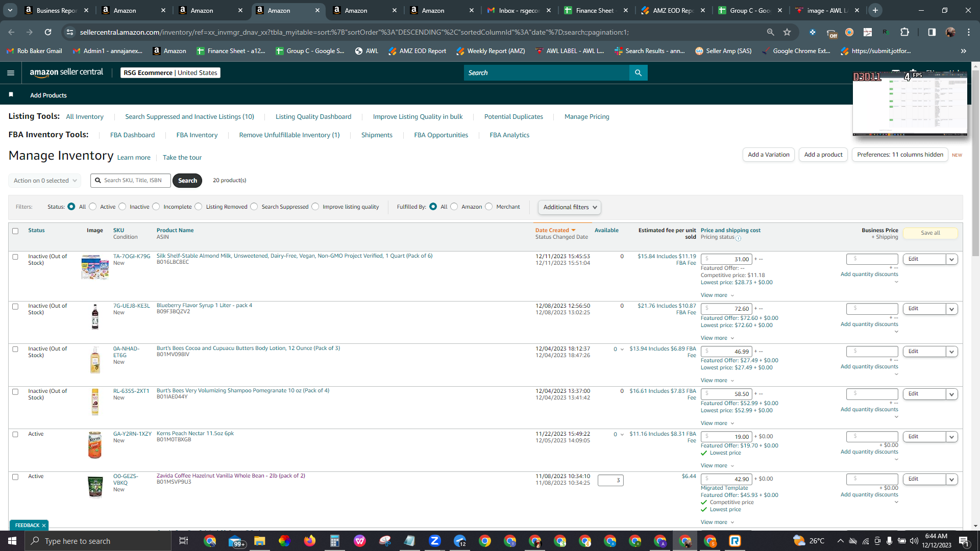Image resolution: width=980 pixels, height=551 pixels.
Task: Click the Amazon Seller Central logo
Action: (66, 72)
